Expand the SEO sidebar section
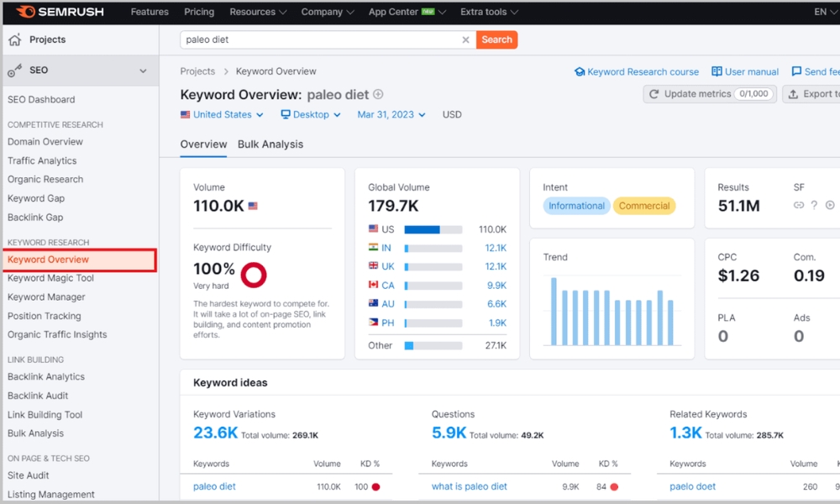The image size is (840, 504). click(x=143, y=71)
